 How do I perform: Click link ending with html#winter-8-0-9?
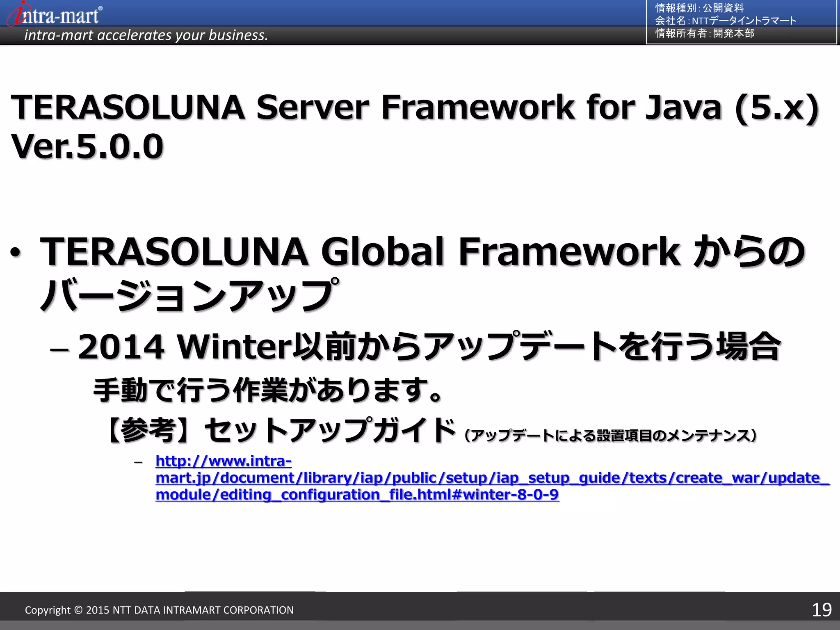tap(357, 495)
